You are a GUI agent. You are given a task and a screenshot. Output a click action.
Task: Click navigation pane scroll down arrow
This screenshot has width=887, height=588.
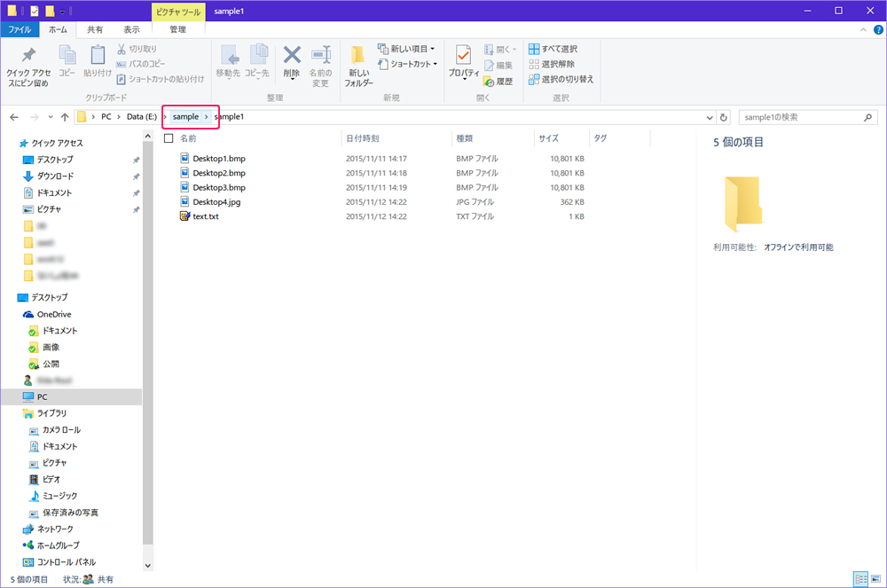point(147,566)
